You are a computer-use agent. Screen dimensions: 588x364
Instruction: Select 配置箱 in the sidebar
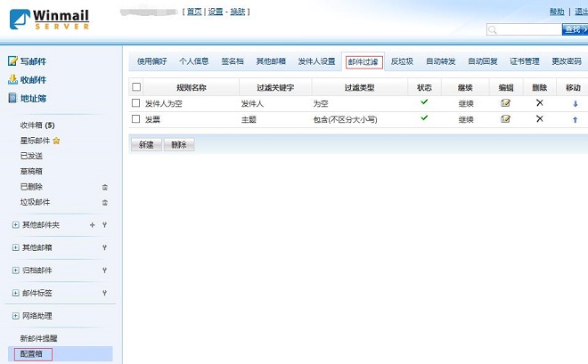[31, 354]
